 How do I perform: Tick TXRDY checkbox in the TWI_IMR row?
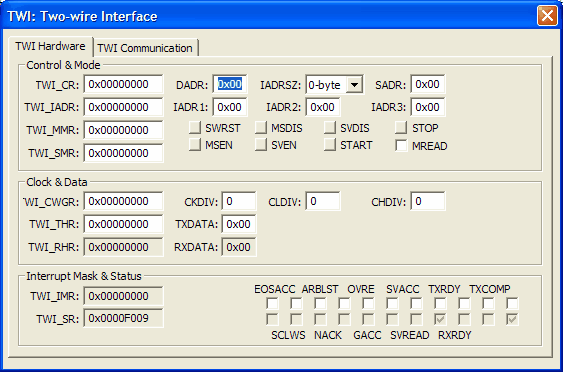(x=465, y=303)
